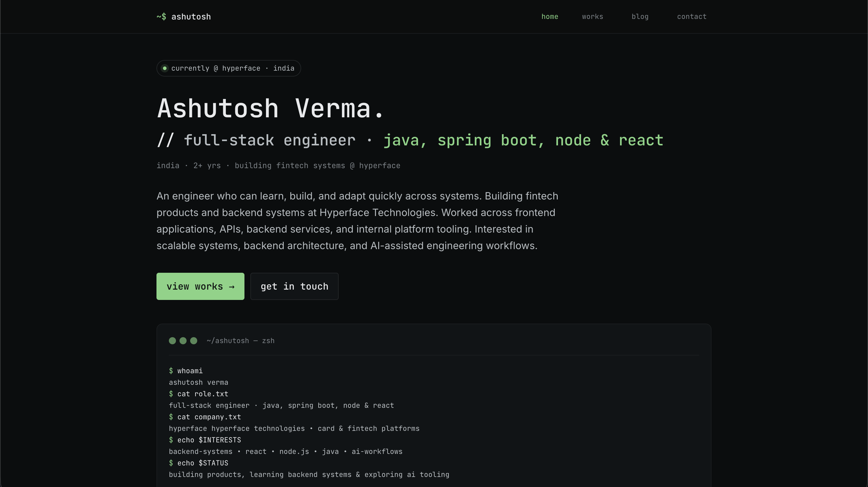Viewport: 868px width, 487px height.
Task: Click the 'get in touch' button
Action: coord(294,286)
